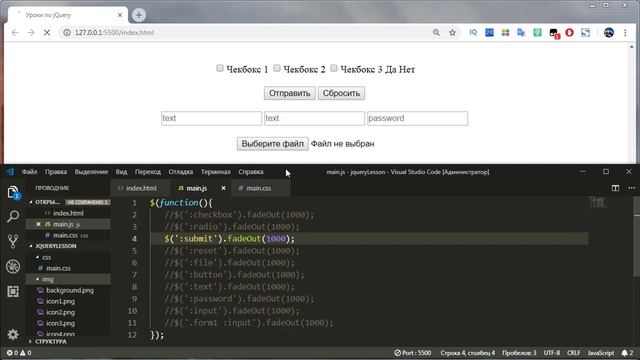
Task: Open the Chrome profile avatar
Action: [609, 33]
